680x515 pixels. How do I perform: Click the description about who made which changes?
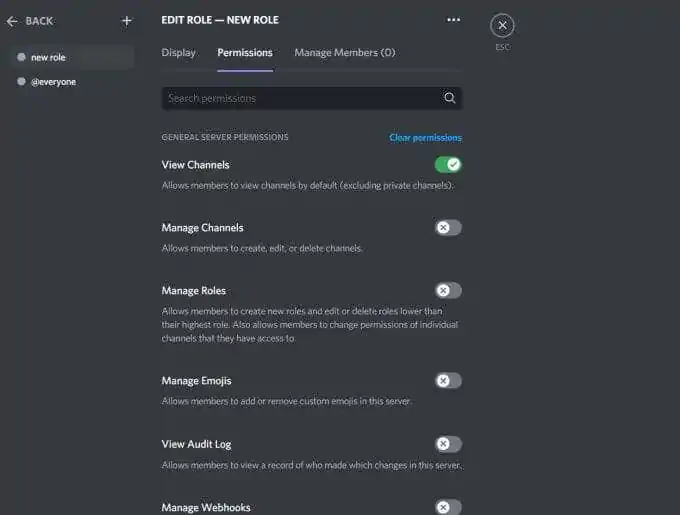click(312, 465)
